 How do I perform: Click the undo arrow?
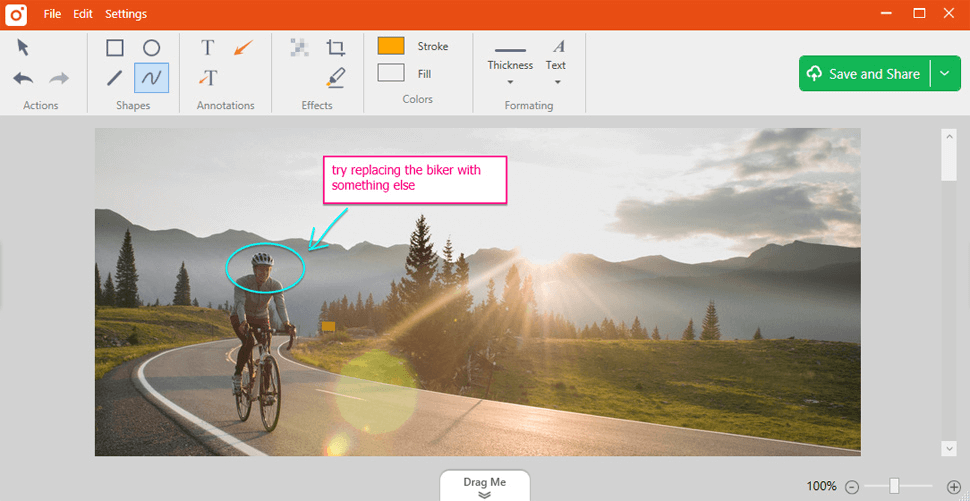point(24,78)
